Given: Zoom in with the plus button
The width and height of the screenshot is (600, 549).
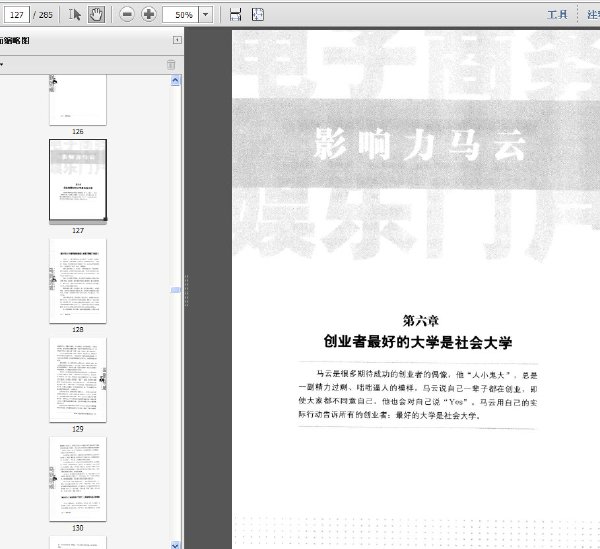Looking at the screenshot, I should point(148,15).
